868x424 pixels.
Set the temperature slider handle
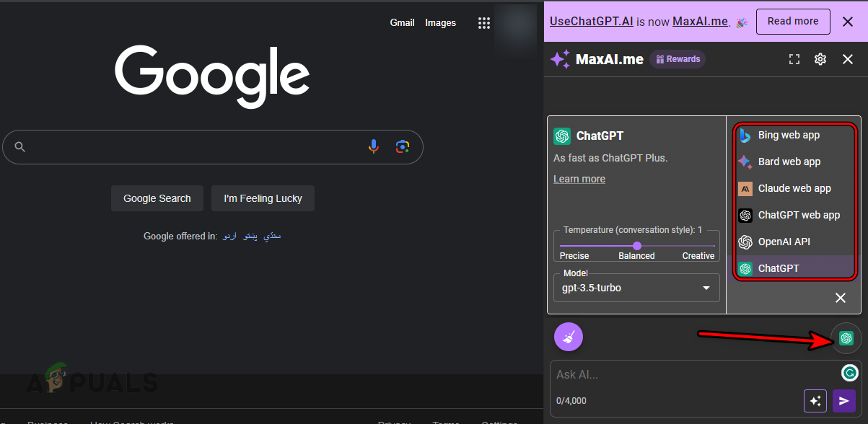click(637, 246)
